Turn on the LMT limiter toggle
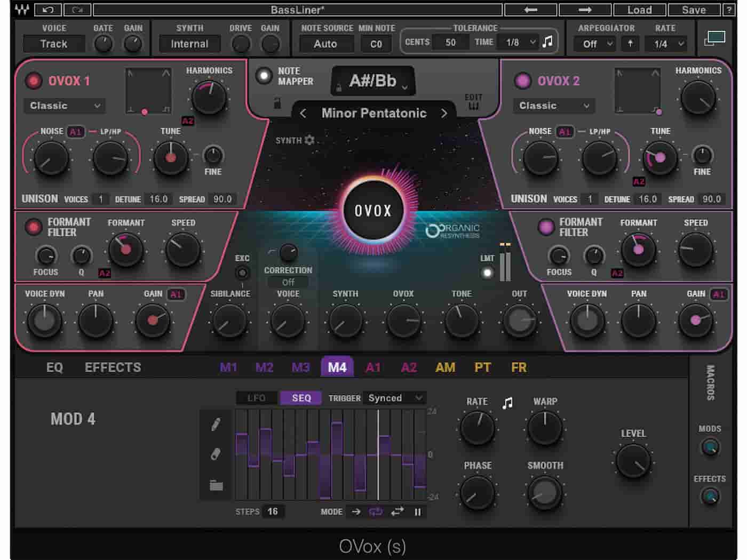Screen dimensions: 747x560 pyautogui.click(x=487, y=274)
